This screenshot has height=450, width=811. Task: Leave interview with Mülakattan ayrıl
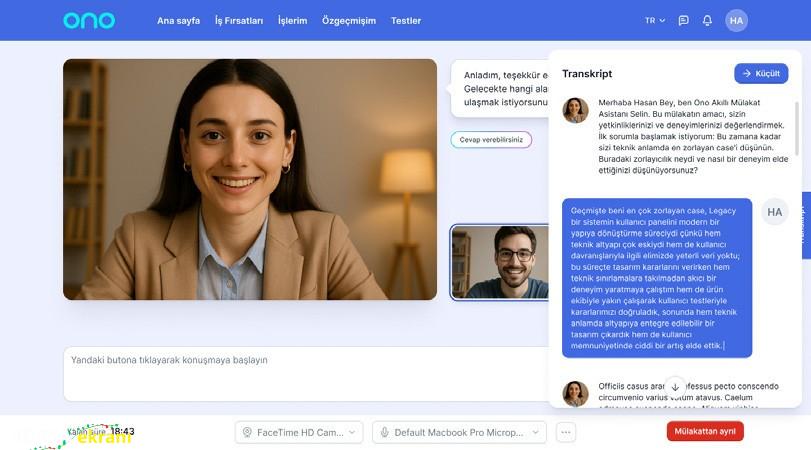[705, 431]
